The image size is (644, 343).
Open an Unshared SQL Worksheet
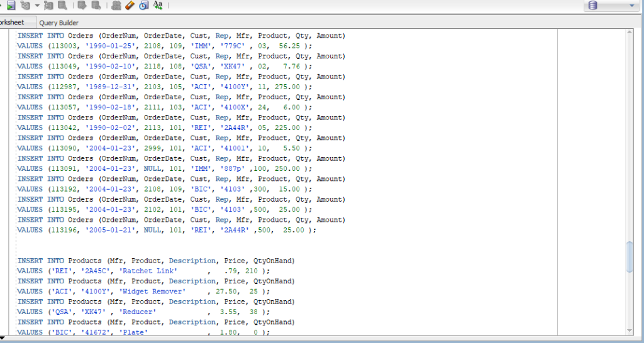tap(116, 5)
